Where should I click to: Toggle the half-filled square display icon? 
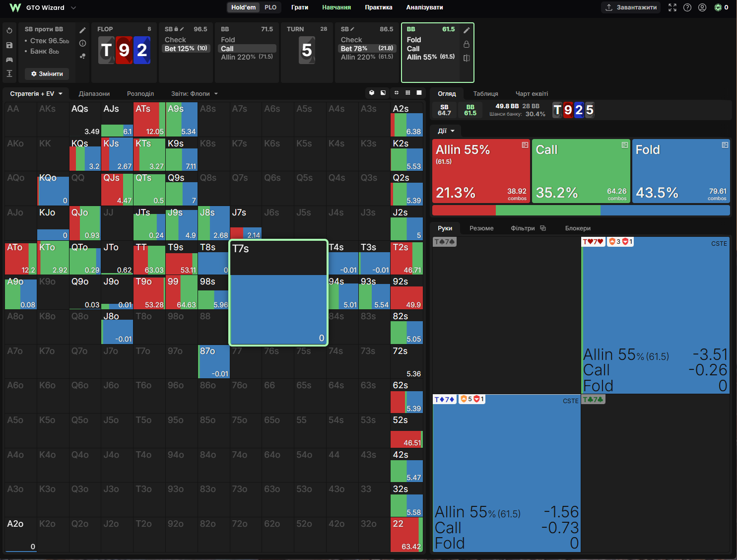383,93
